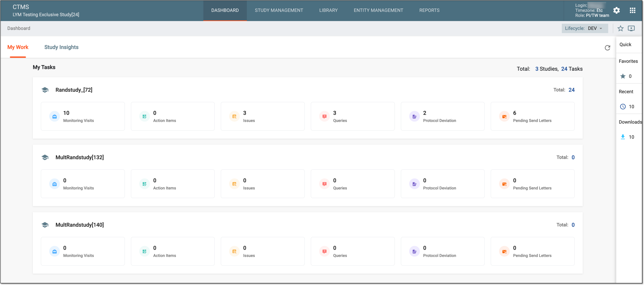
Task: Open Randstudy_[72] 3 Issues label
Action: 249,121
